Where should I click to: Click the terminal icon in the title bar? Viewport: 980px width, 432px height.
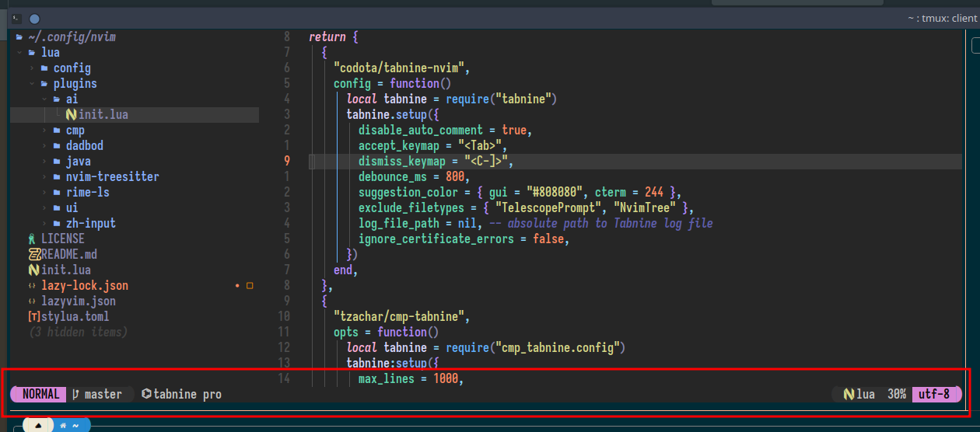tap(16, 19)
